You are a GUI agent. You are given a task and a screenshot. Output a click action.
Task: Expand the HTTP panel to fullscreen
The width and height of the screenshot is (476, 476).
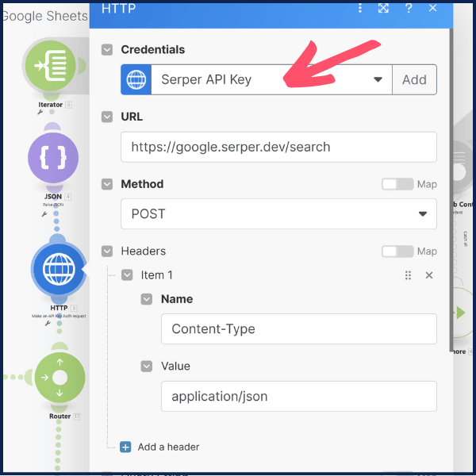pyautogui.click(x=383, y=8)
